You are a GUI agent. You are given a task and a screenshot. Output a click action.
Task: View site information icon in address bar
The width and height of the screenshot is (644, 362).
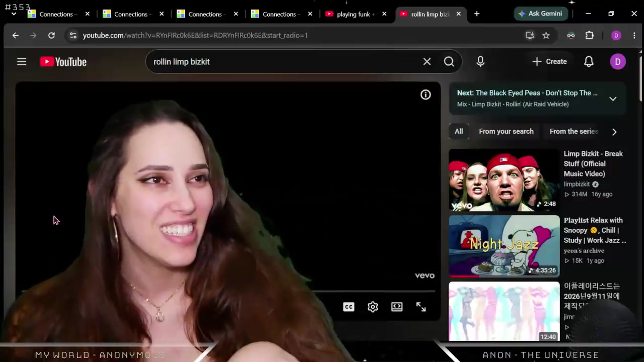tap(73, 35)
